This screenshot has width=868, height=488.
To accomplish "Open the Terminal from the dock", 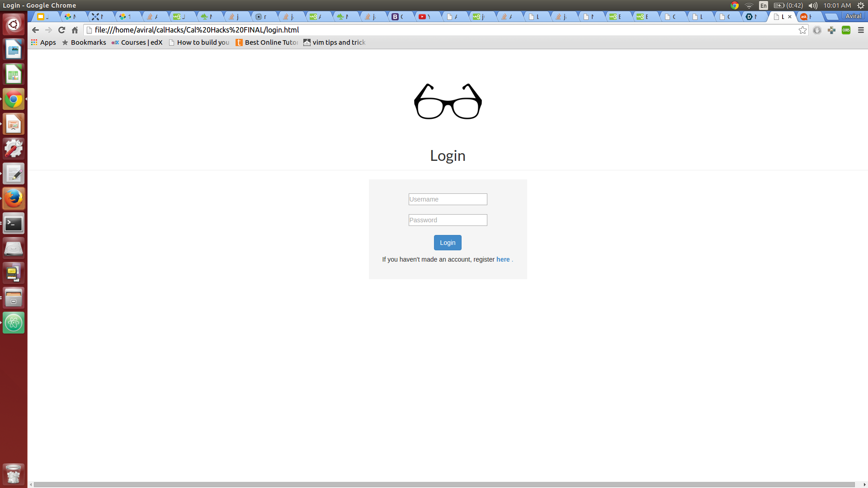I will (14, 224).
